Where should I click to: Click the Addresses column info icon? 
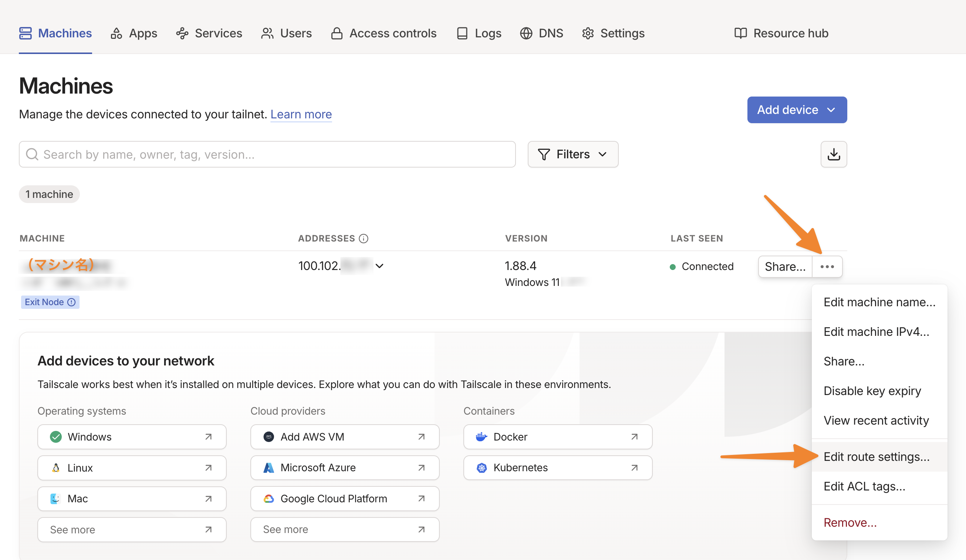pos(364,239)
